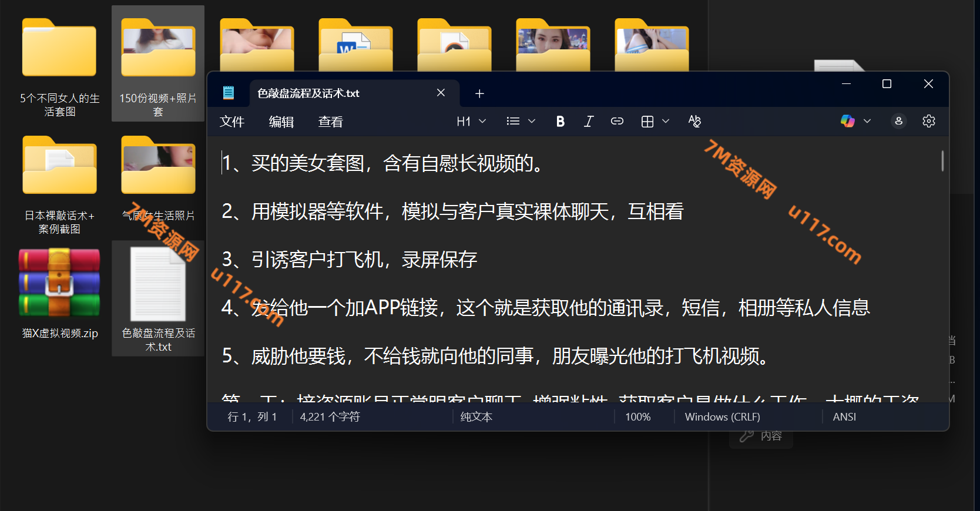980x511 pixels.
Task: Open the 查看 menu
Action: 330,122
